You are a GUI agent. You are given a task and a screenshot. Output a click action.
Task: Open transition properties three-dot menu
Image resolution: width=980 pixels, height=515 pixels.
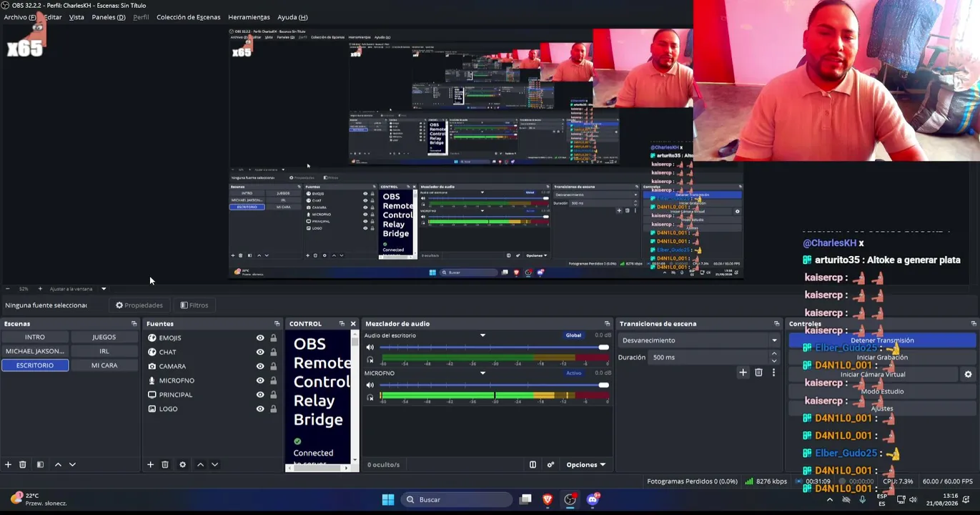coord(773,373)
